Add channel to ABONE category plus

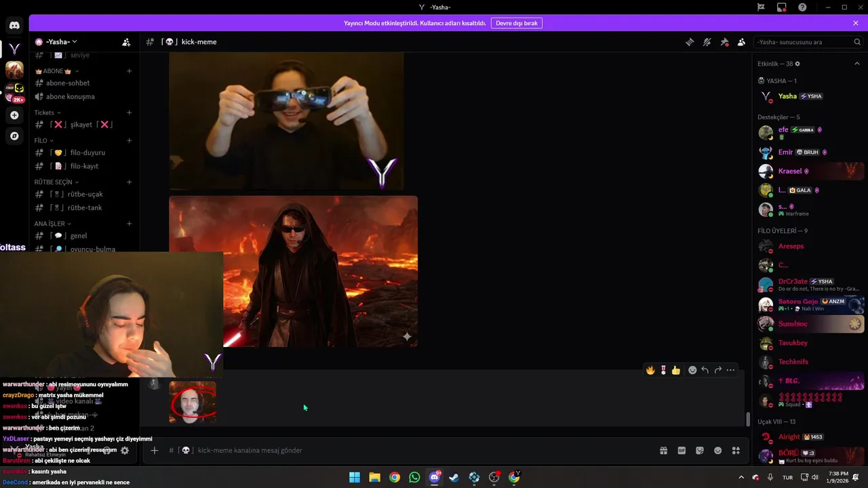click(x=129, y=71)
